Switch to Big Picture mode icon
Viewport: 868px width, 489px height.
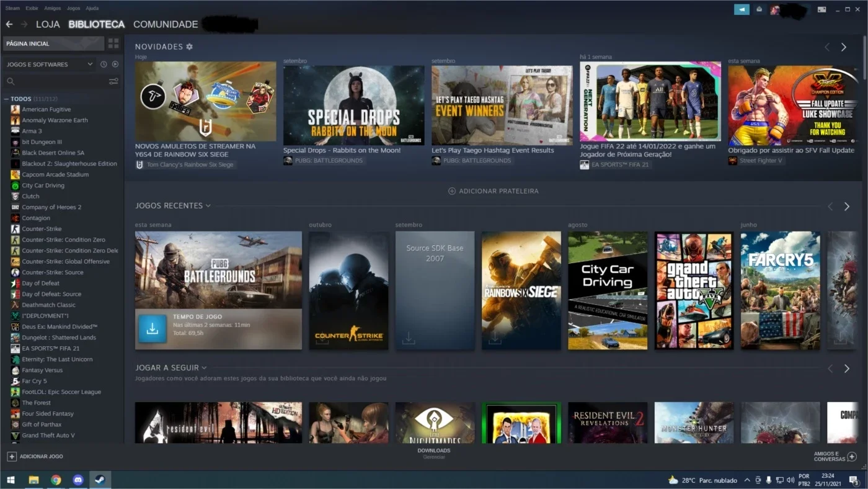click(x=821, y=9)
